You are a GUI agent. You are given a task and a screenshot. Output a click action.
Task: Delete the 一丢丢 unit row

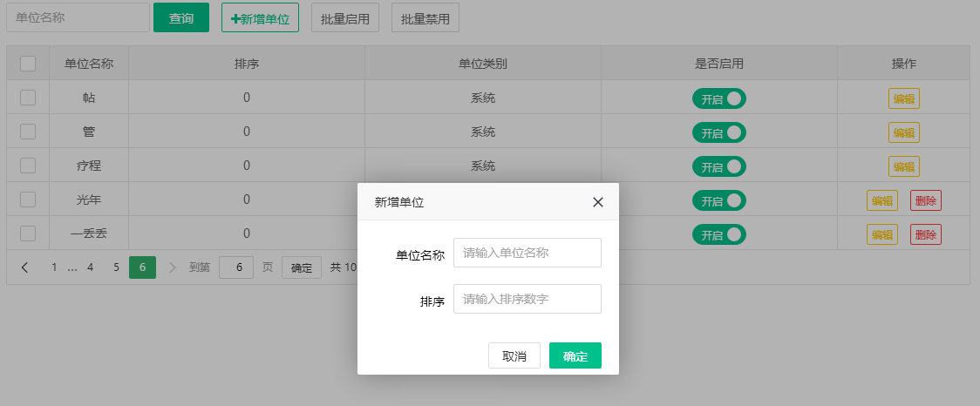(925, 234)
